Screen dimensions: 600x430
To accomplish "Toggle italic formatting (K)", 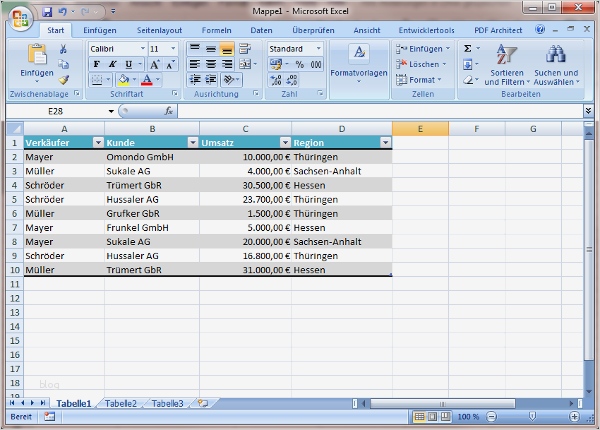I will [x=112, y=64].
